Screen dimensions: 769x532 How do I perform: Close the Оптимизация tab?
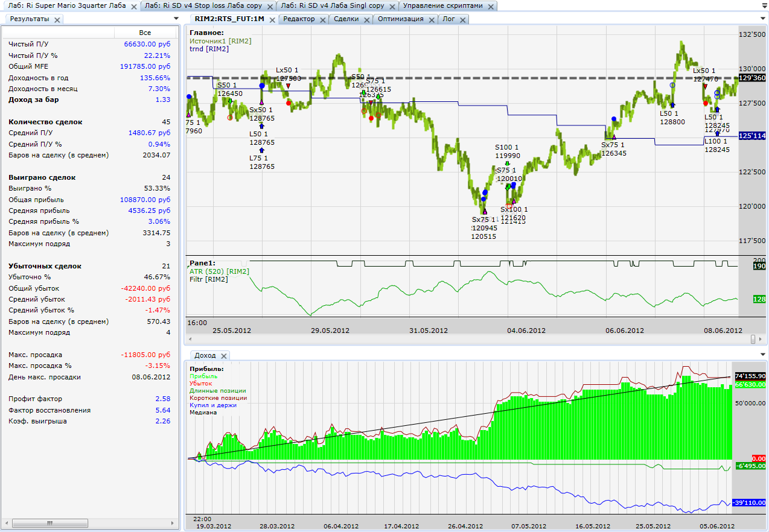[432, 19]
